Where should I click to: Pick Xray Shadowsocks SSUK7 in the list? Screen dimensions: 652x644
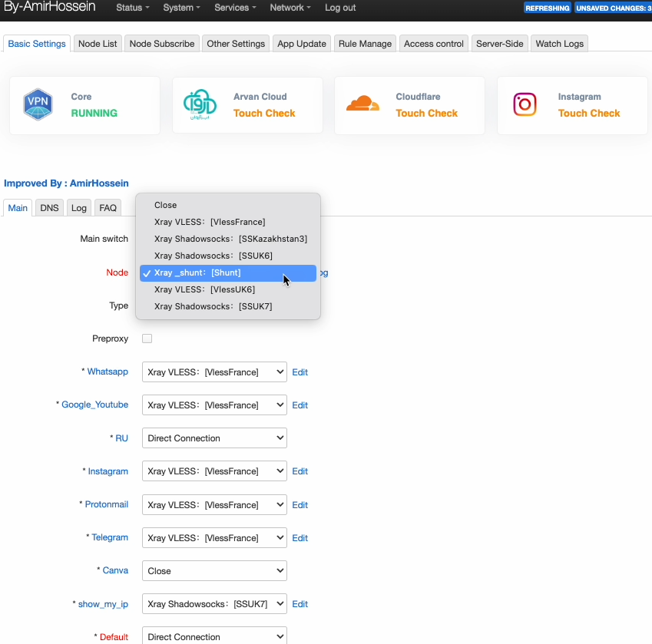(x=213, y=306)
